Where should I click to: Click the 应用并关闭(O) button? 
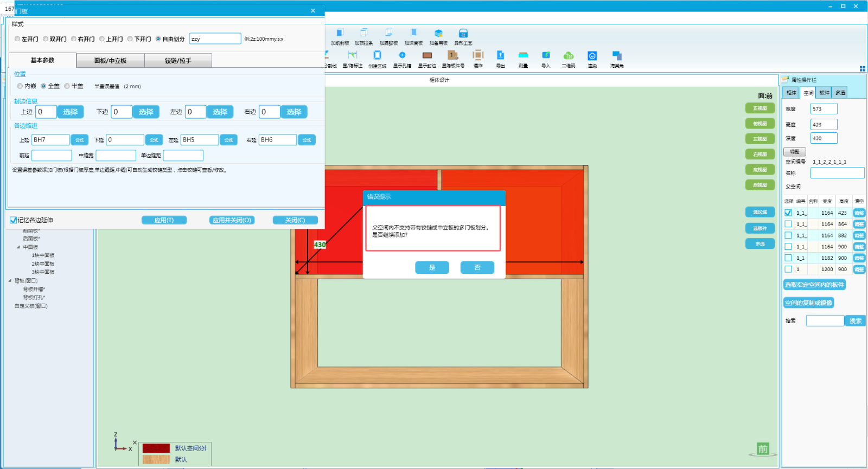coord(232,220)
